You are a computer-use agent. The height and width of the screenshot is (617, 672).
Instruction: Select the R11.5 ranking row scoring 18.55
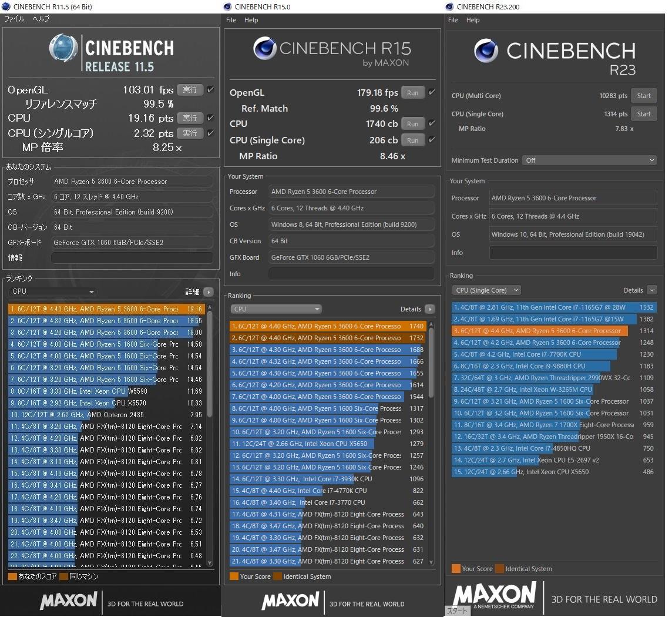click(106, 321)
